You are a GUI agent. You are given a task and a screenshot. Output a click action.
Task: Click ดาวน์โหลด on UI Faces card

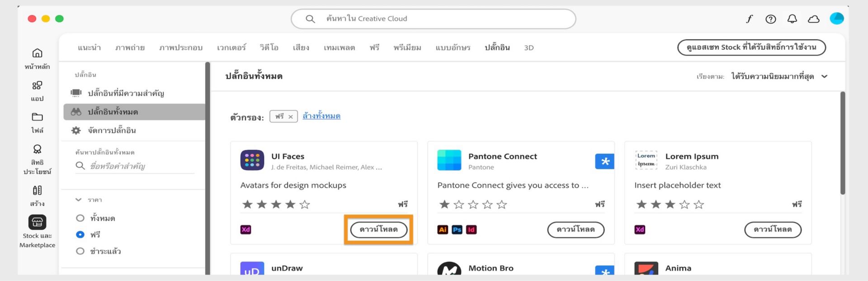[x=379, y=229]
